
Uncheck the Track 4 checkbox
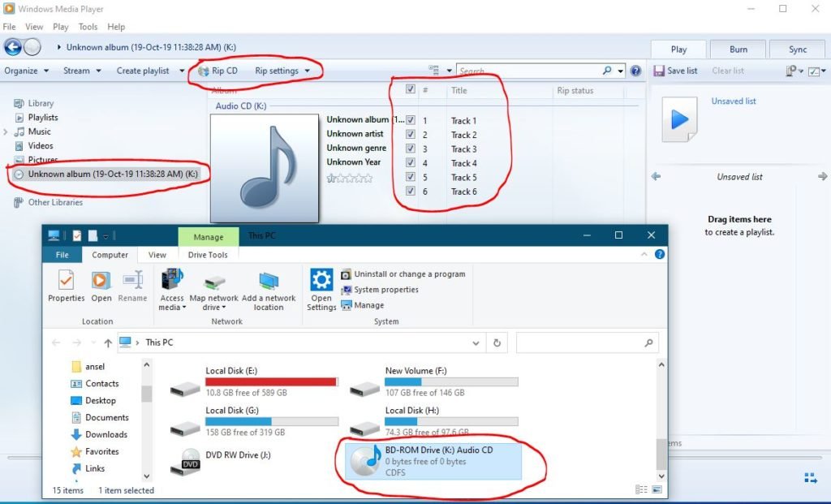point(410,162)
